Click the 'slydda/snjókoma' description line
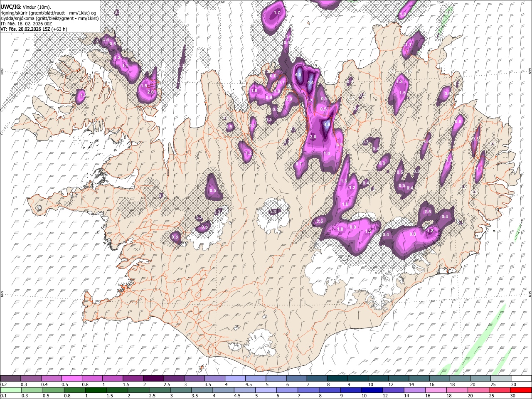 49,18
